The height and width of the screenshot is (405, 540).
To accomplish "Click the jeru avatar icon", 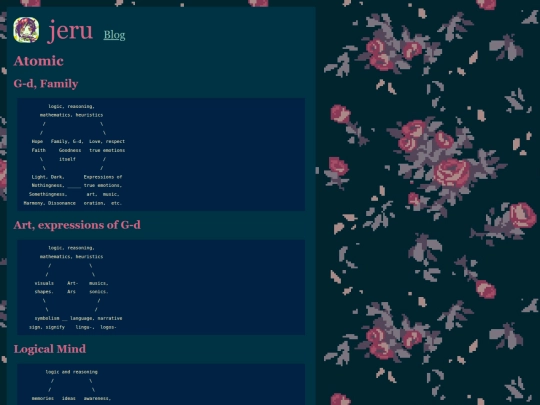I will [x=26, y=30].
